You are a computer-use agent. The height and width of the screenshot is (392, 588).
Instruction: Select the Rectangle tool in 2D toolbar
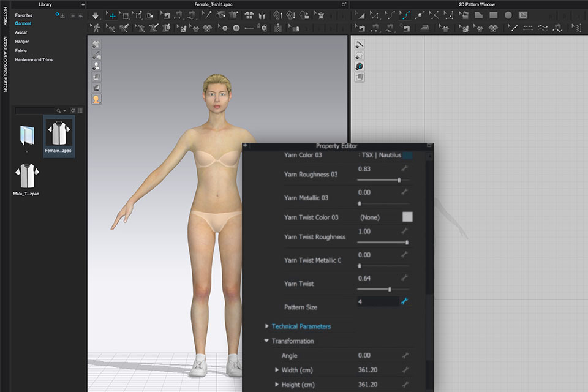494,15
